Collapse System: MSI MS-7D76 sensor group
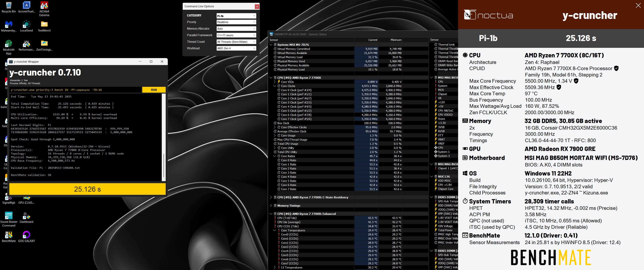Image resolution: width=644 pixels, height=270 pixels. pos(271,45)
